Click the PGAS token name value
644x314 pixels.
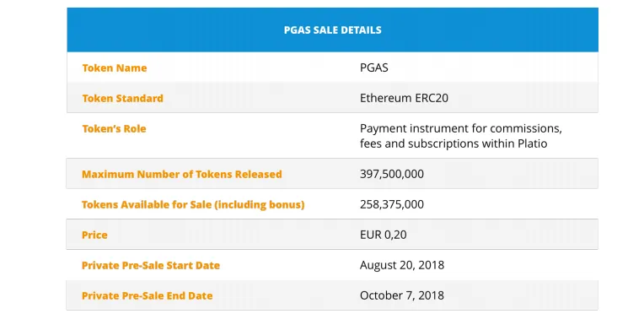point(373,68)
